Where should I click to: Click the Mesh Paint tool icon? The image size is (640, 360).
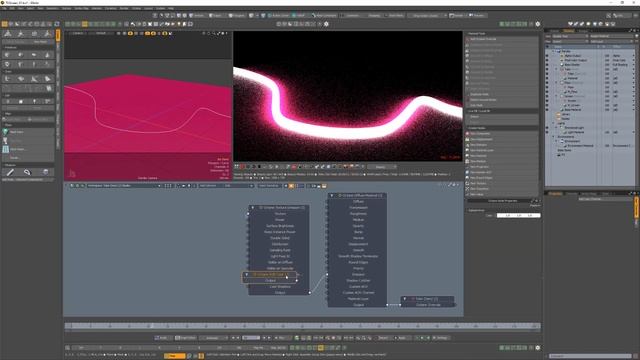(6, 132)
